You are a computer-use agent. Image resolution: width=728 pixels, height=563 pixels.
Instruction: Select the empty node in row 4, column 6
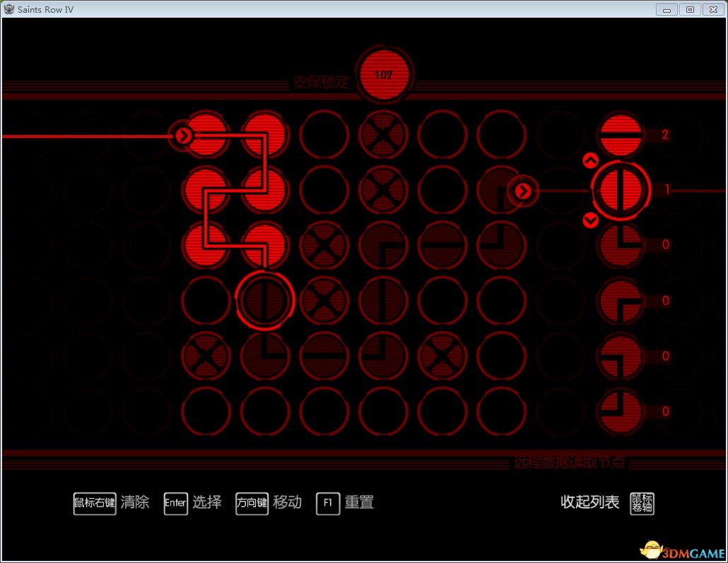tap(501, 301)
